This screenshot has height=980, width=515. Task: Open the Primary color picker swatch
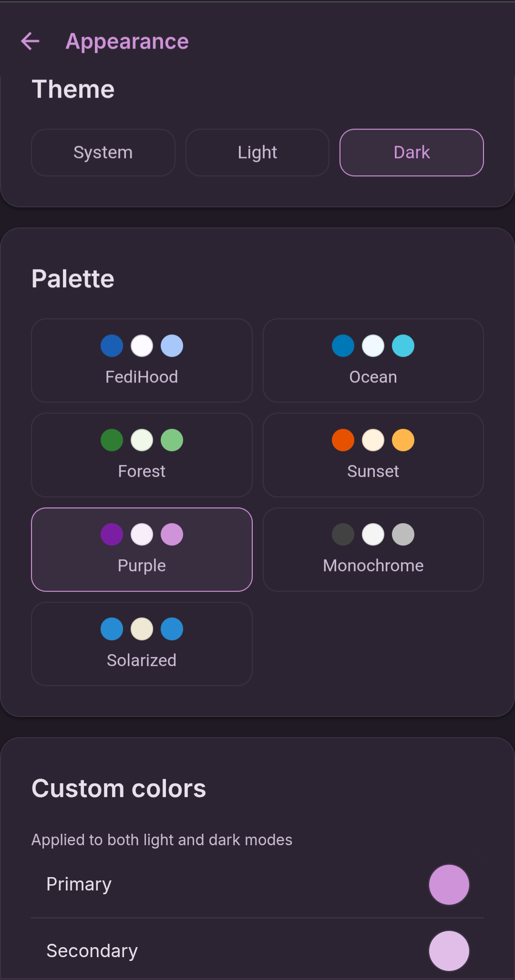tap(449, 885)
